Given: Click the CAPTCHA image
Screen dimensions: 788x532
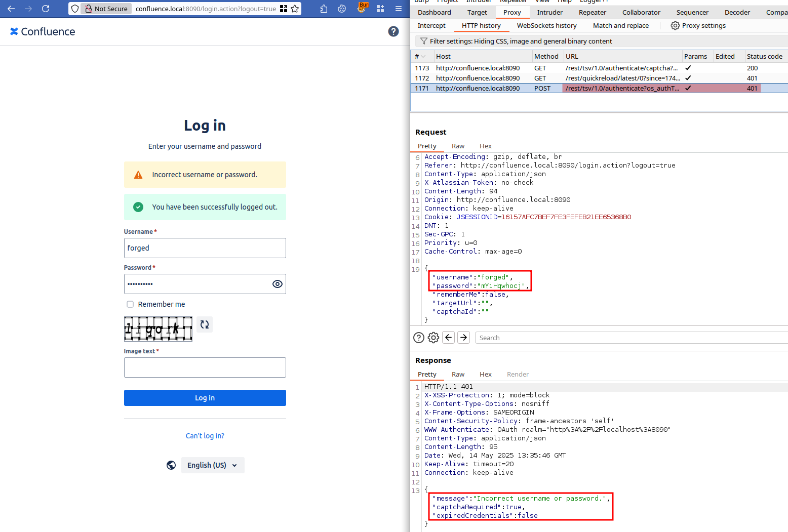Looking at the screenshot, I should coord(158,329).
